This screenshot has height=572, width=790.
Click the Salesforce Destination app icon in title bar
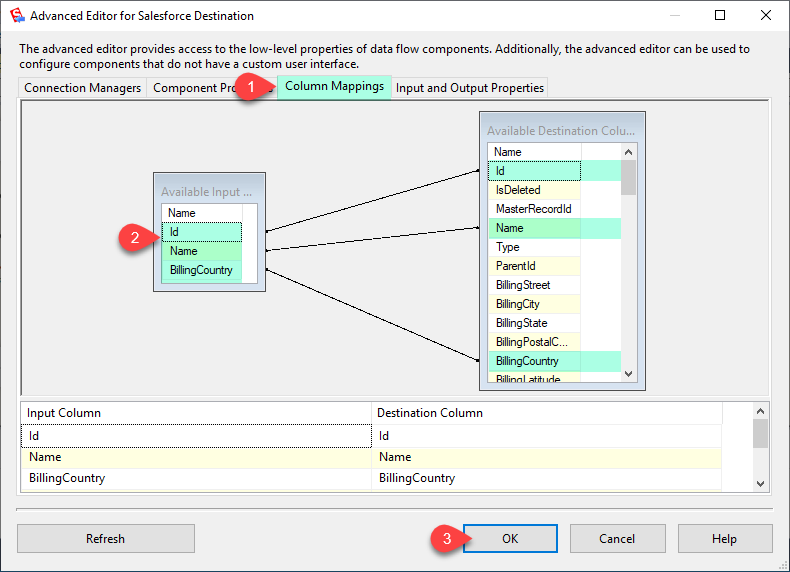[18, 15]
